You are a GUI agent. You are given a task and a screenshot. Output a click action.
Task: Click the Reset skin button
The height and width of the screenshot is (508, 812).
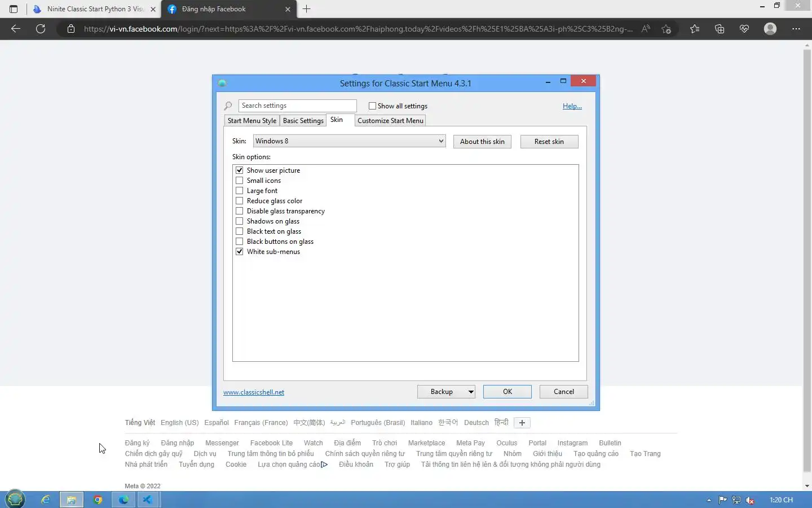click(549, 142)
